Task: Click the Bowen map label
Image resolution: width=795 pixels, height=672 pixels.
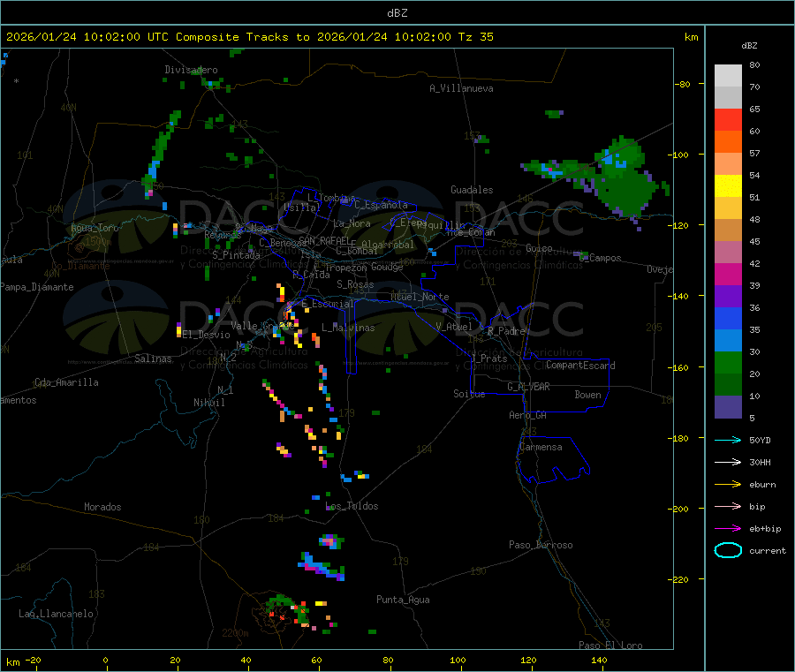Action: 588,395
